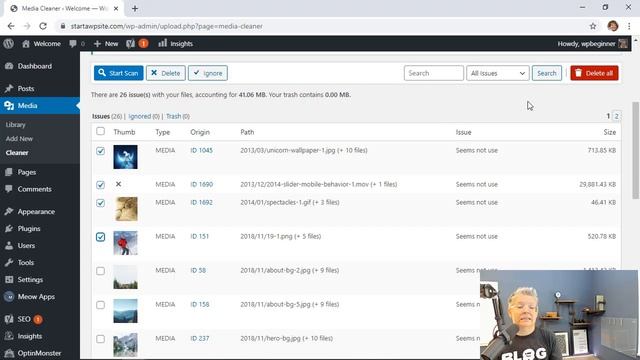Open the ID 58 origin link
Image resolution: width=640 pixels, height=360 pixels.
tap(198, 270)
